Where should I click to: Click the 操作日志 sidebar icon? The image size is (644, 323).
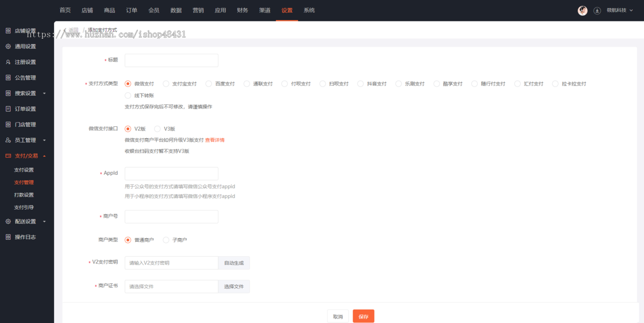point(8,236)
